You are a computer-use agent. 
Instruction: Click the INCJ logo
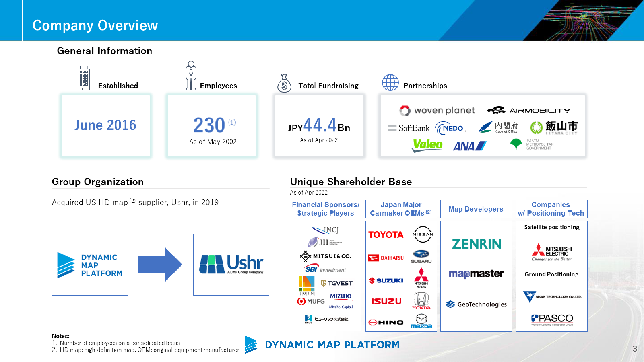click(325, 230)
